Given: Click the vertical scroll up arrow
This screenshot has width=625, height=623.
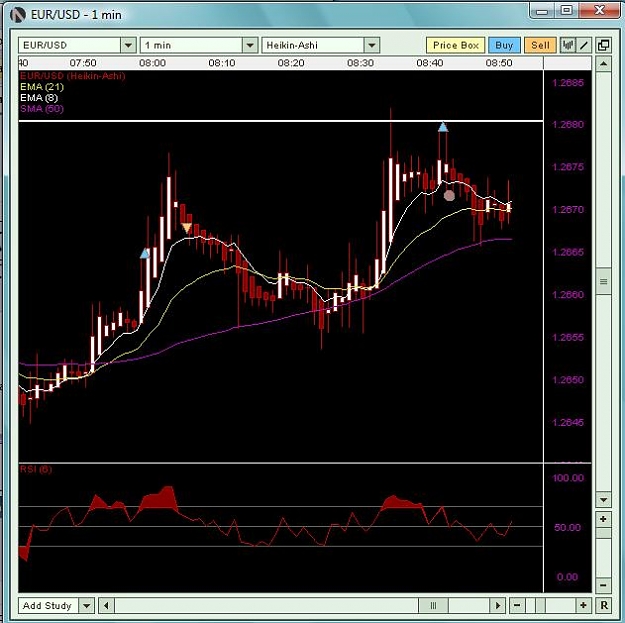Looking at the screenshot, I should click(603, 64).
